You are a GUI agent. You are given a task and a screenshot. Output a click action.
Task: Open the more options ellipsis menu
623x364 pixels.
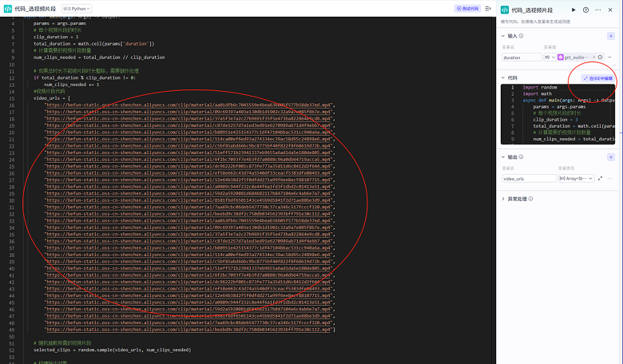point(597,10)
